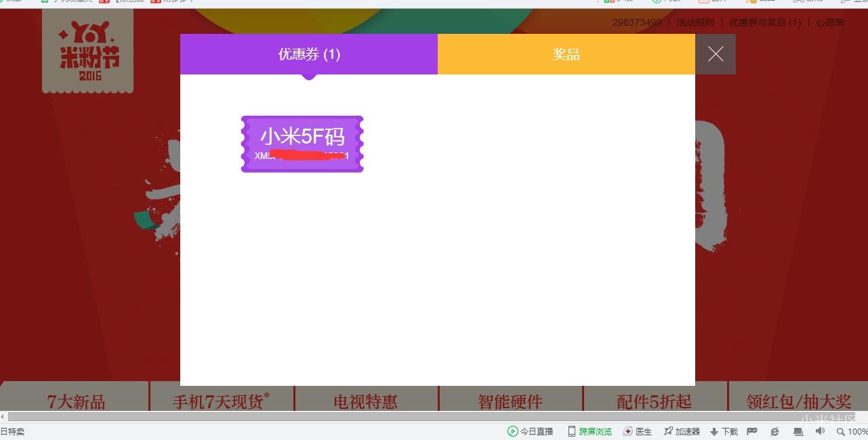Select the 小米5F码 coupon

tap(302, 144)
